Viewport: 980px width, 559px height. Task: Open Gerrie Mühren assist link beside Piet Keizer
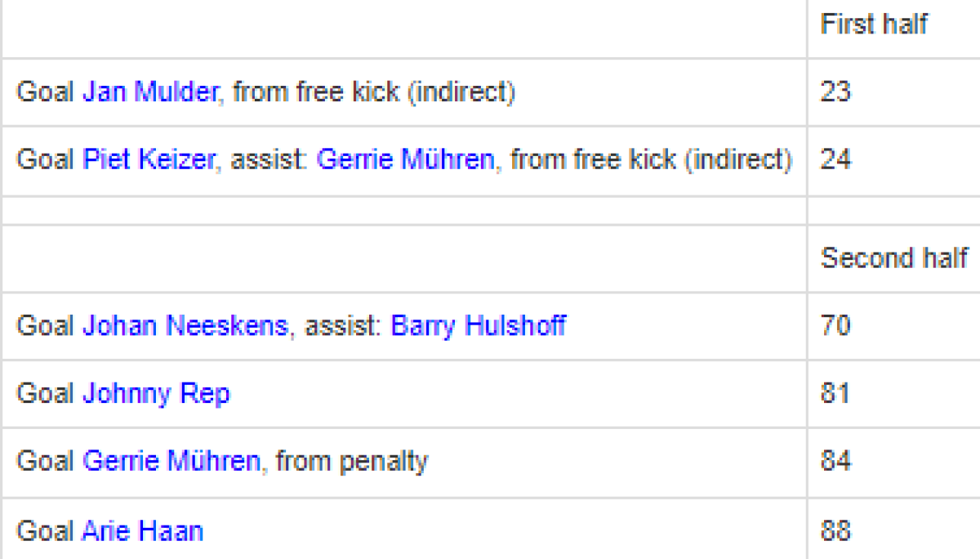coord(405,159)
